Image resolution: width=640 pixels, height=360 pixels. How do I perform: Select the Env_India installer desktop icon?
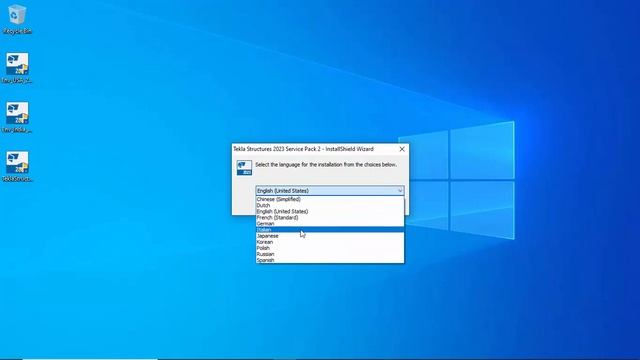click(17, 117)
